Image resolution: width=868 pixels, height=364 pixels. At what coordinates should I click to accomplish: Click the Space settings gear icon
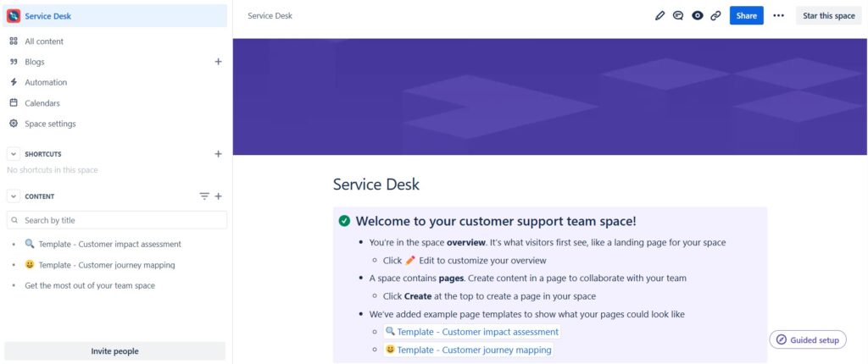pyautogui.click(x=14, y=124)
